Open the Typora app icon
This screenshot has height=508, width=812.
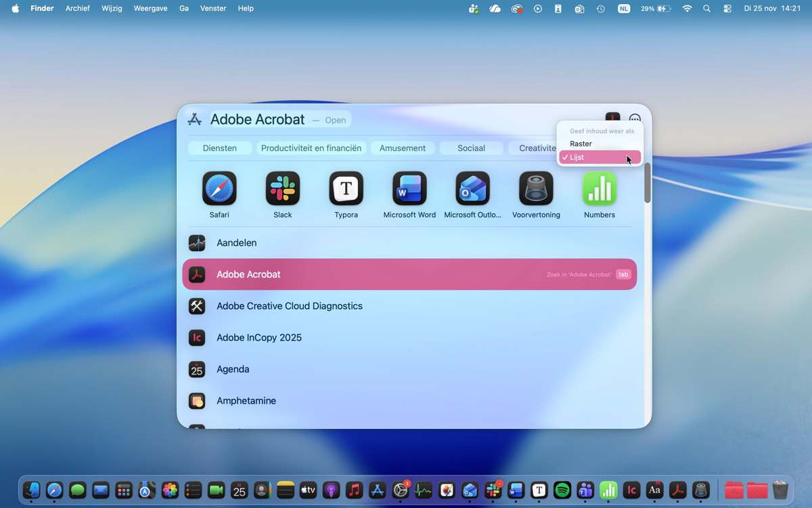(x=346, y=188)
